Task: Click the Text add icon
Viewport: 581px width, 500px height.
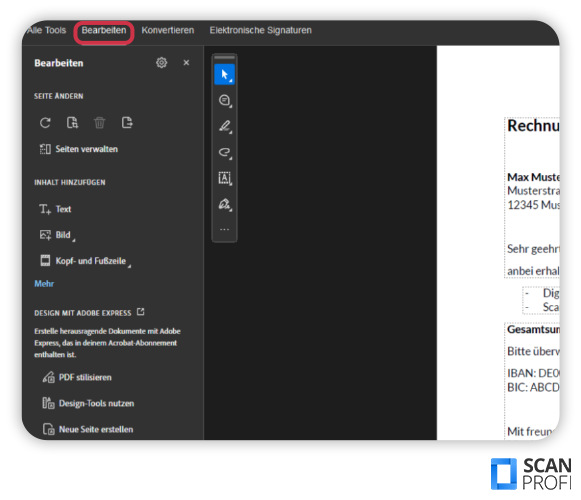Action: pos(45,209)
